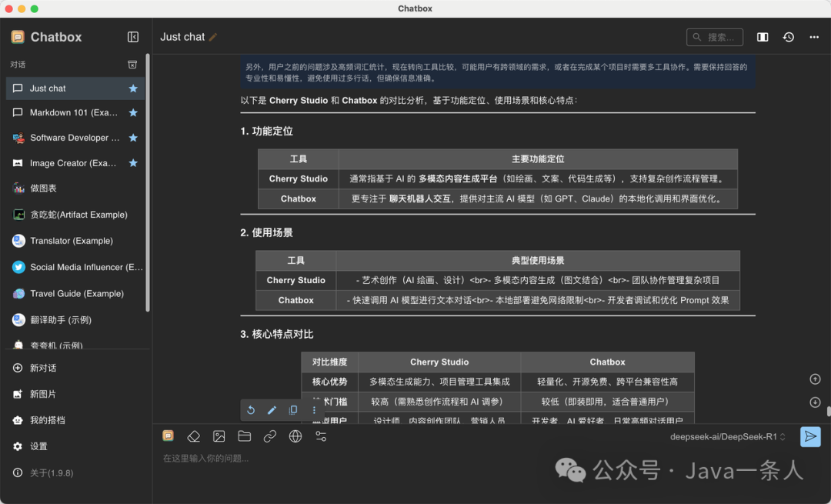Viewport: 831px width, 504px height.
Task: Toggle the split view layout icon
Action: (x=763, y=37)
